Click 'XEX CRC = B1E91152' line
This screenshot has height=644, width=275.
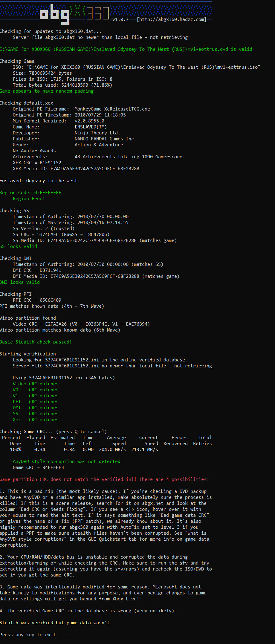37,163
